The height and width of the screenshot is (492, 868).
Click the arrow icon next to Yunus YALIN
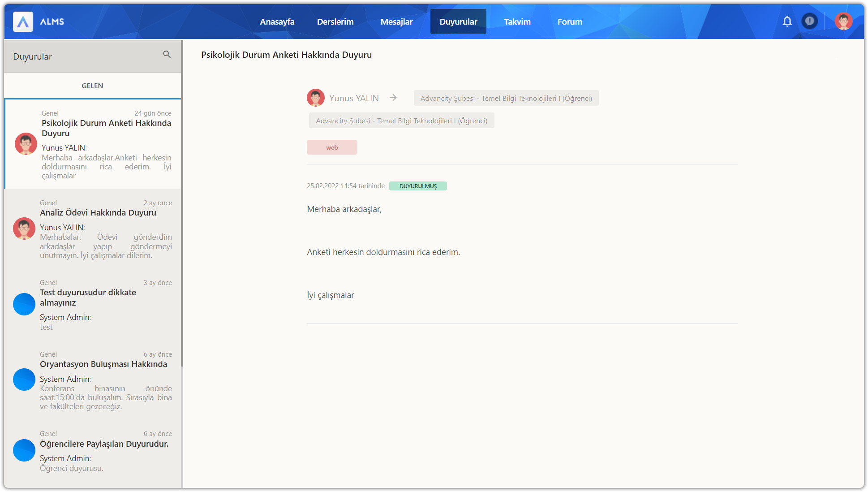(393, 98)
